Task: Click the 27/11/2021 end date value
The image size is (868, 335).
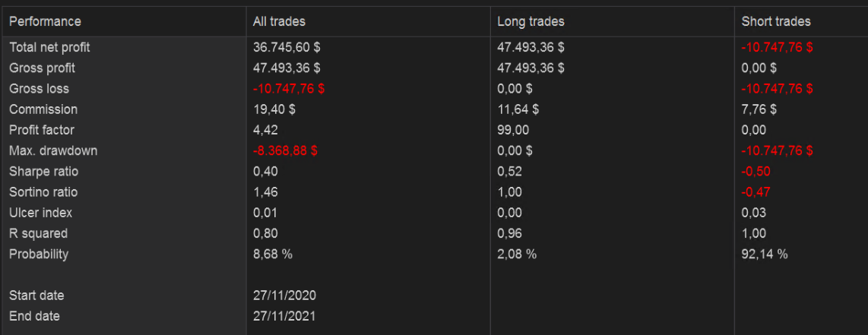Action: point(284,316)
